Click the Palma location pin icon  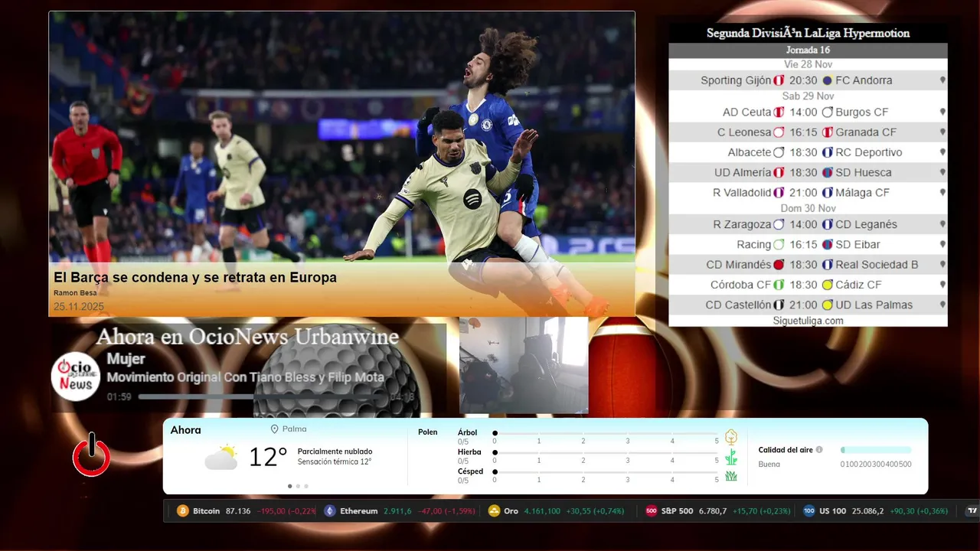(x=274, y=429)
